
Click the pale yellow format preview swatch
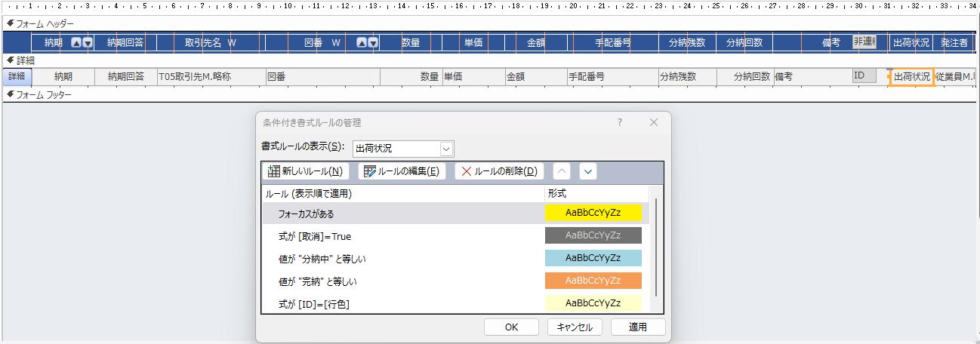pyautogui.click(x=593, y=303)
